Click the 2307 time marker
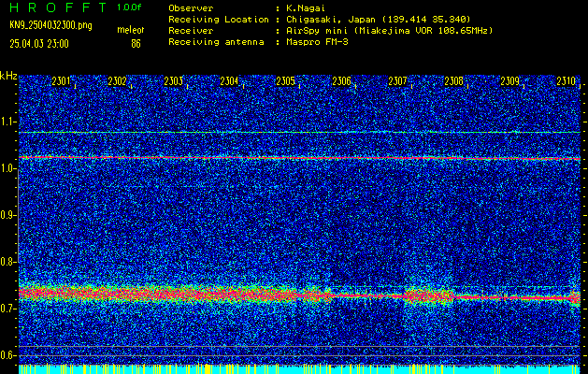 click(397, 81)
